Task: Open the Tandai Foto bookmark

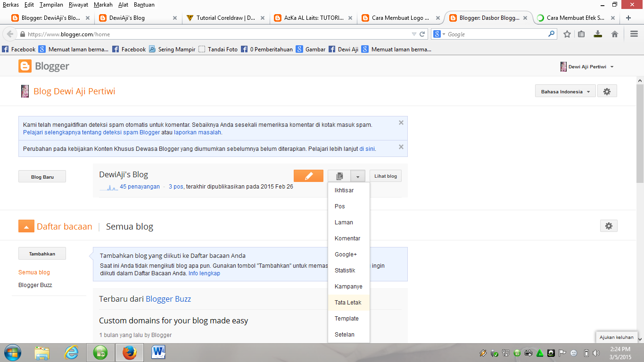Action: (x=218, y=49)
